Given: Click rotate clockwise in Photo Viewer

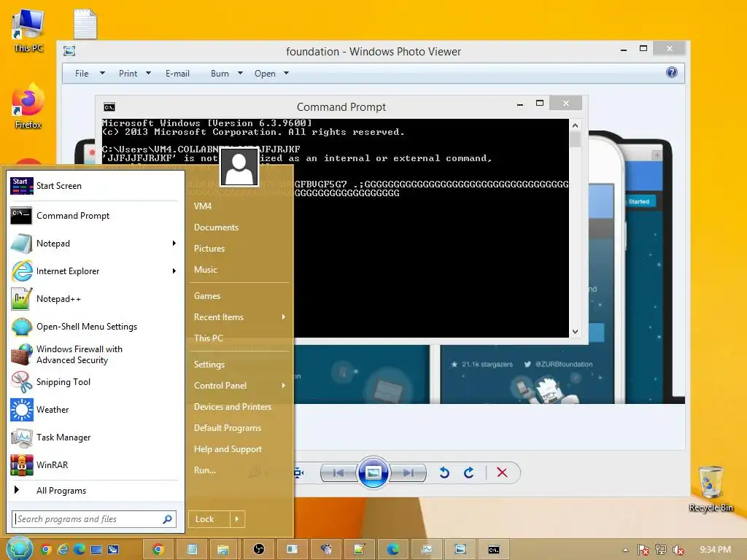Looking at the screenshot, I should coord(469,472).
